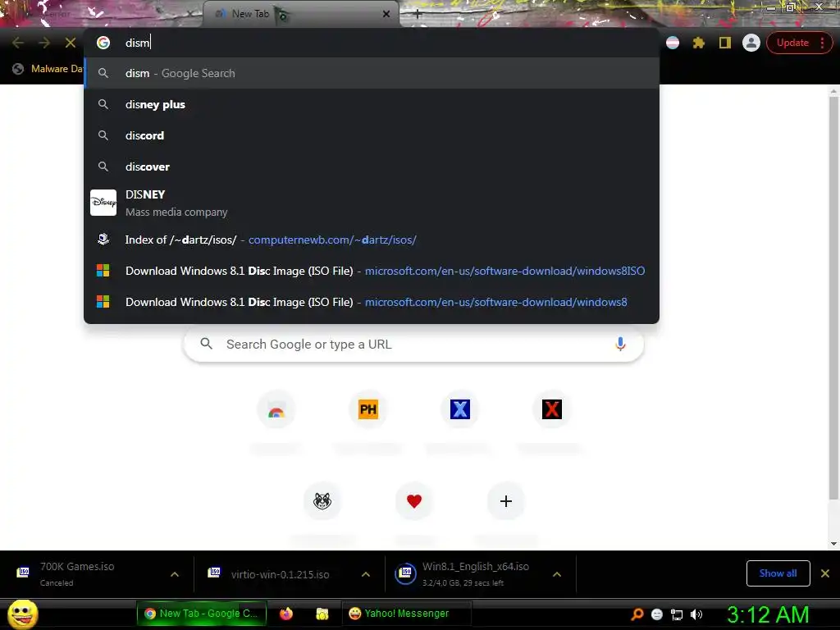This screenshot has height=630, width=840.
Task: Open the smiley-face Start button
Action: [22, 614]
